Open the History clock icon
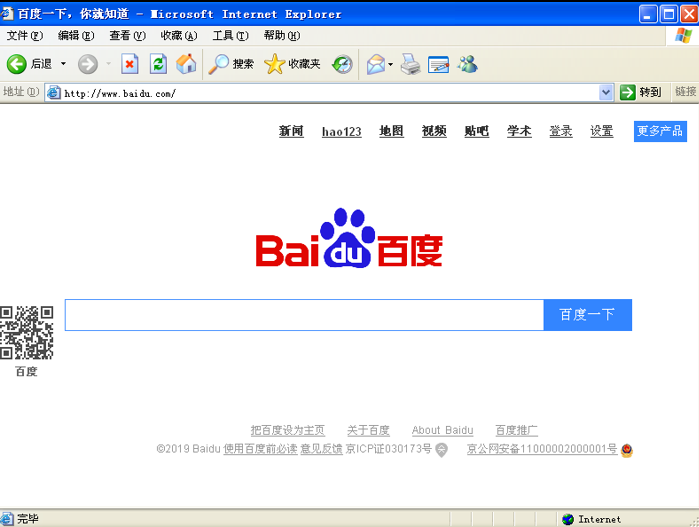This screenshot has height=527, width=699. (342, 64)
